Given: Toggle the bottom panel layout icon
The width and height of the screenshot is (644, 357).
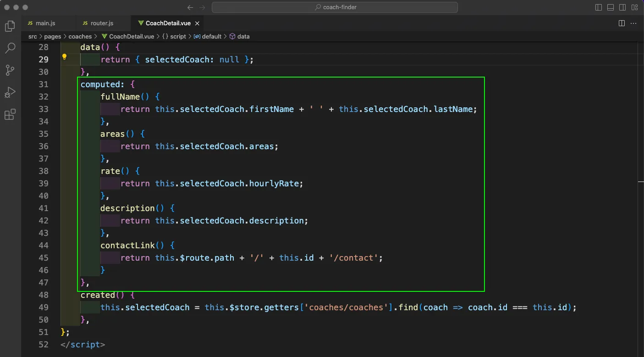Looking at the screenshot, I should click(611, 7).
